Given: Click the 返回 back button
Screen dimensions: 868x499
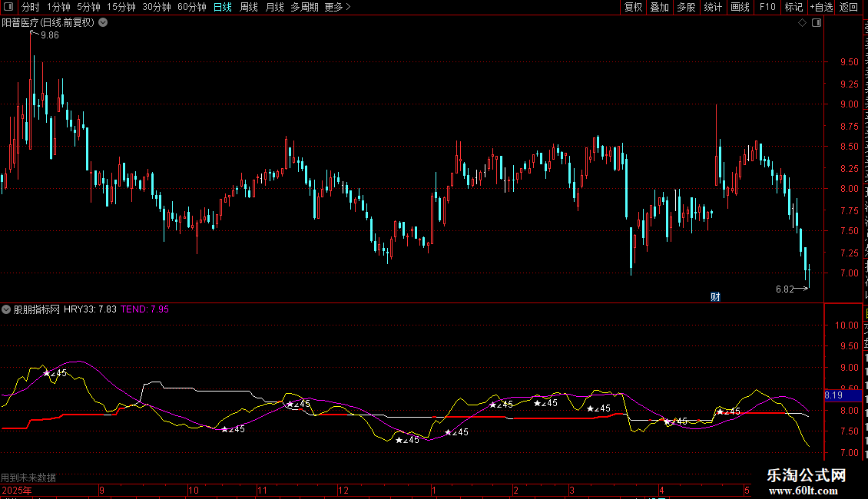Looking at the screenshot, I should (x=849, y=7).
